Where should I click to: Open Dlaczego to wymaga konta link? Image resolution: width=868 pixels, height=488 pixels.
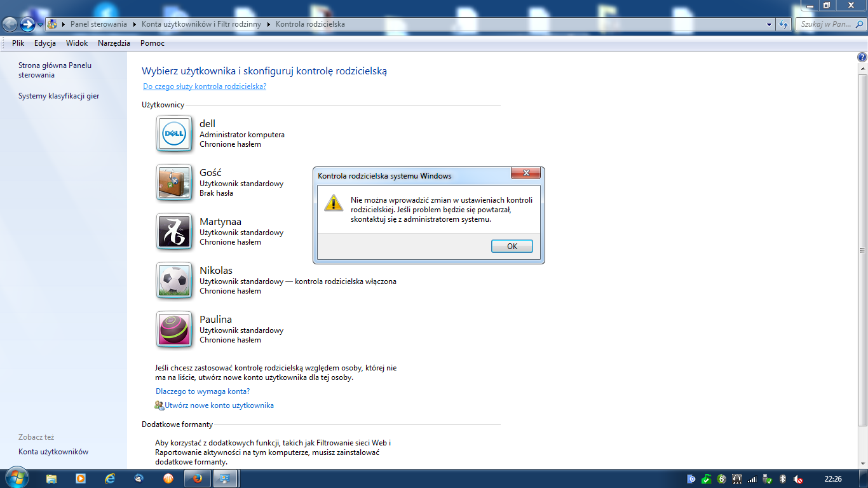[203, 391]
